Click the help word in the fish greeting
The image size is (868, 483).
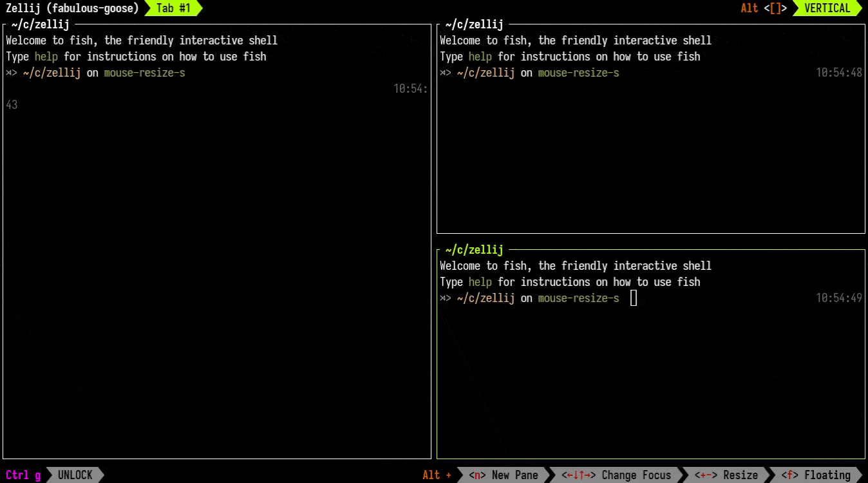point(480,281)
